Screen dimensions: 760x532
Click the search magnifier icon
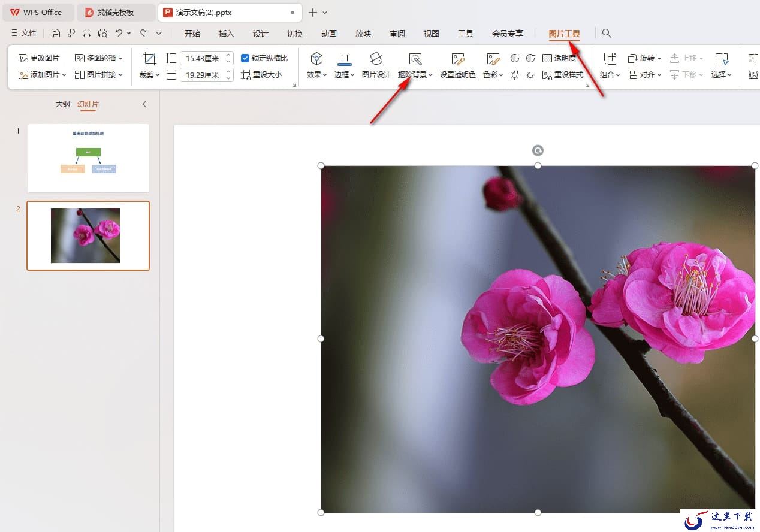click(607, 34)
